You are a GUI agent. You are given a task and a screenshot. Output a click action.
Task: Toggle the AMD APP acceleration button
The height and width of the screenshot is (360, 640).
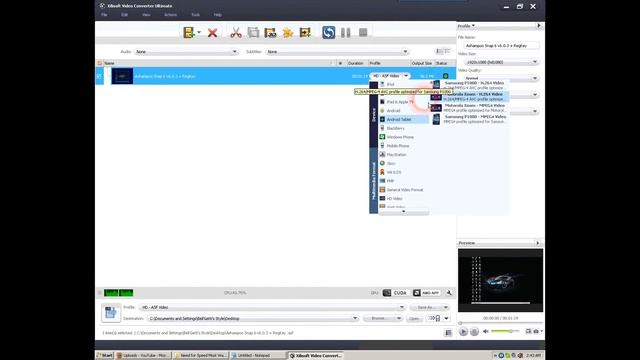pos(426,293)
